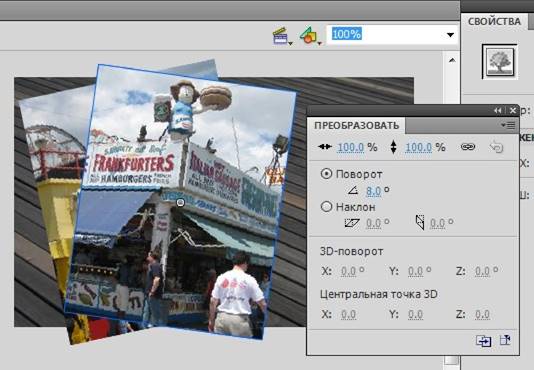The width and height of the screenshot is (534, 370).
Task: Close the Преобразовать panel
Action: (x=513, y=110)
